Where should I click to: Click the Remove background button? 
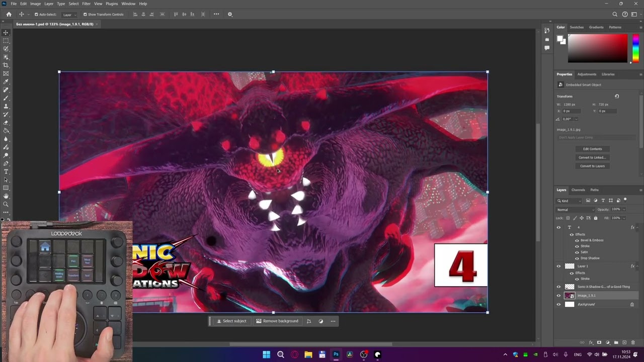point(277,321)
